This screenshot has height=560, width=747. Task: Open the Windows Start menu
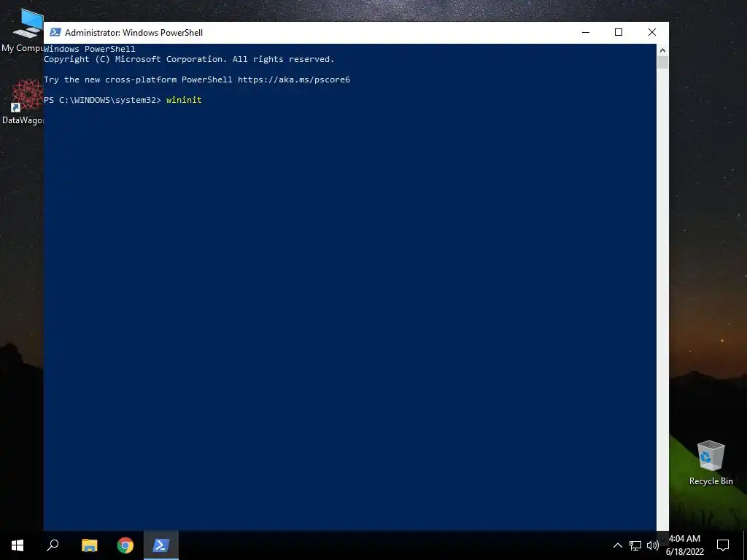pyautogui.click(x=18, y=545)
